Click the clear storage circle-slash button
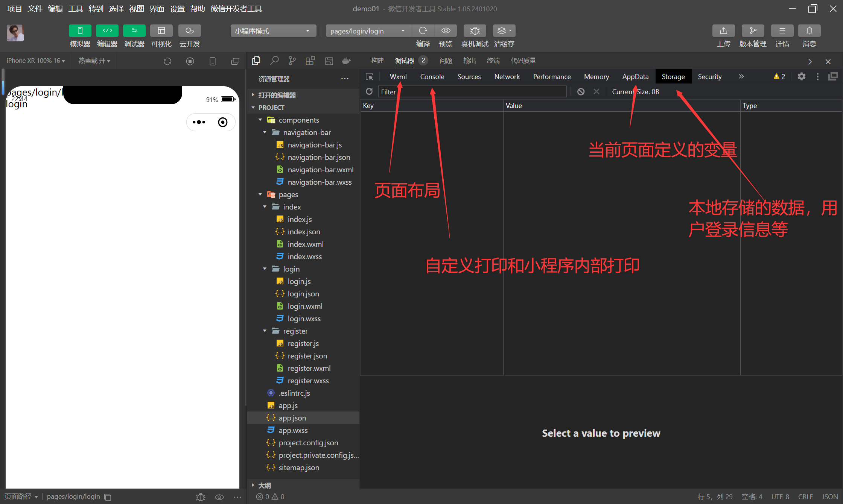The image size is (843, 504). pyautogui.click(x=581, y=92)
